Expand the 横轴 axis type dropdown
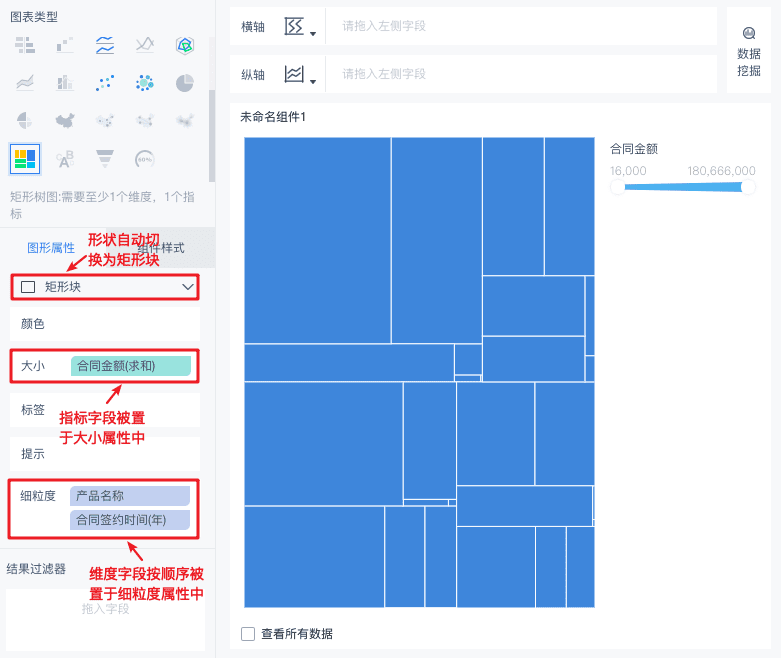This screenshot has width=781, height=658. click(x=300, y=26)
